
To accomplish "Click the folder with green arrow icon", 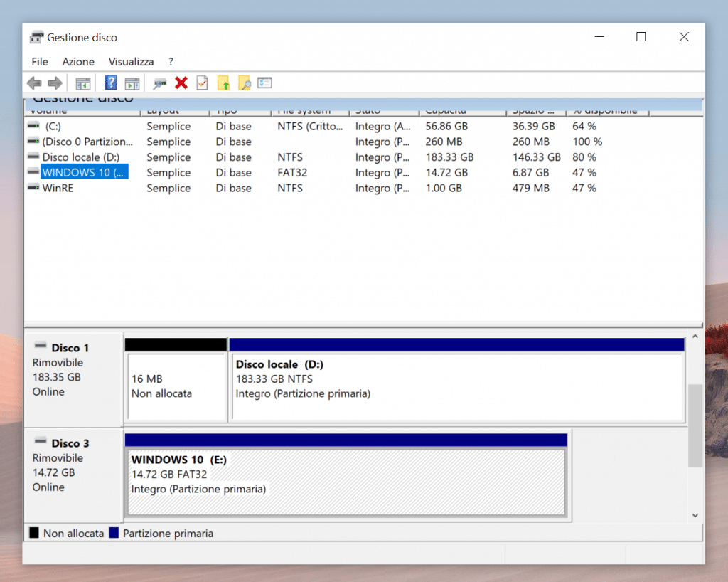I will (223, 83).
